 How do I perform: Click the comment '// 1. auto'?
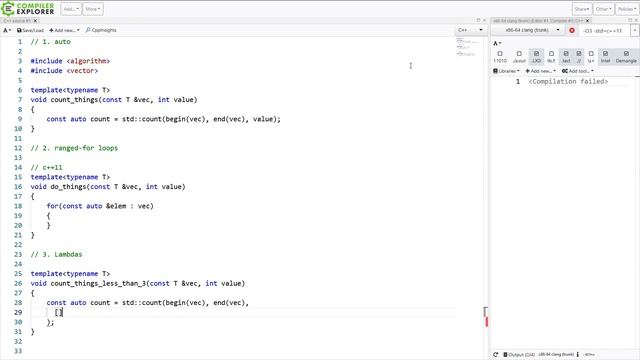(x=51, y=42)
